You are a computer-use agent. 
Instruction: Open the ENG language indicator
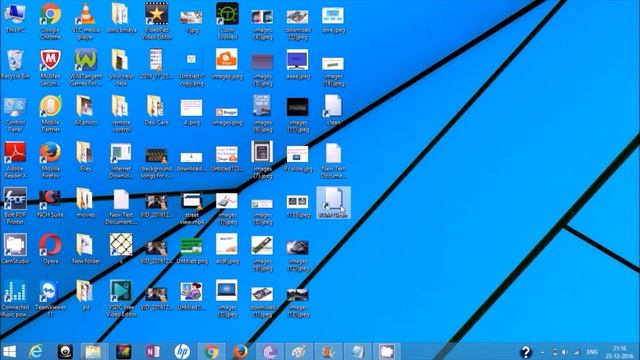592,352
